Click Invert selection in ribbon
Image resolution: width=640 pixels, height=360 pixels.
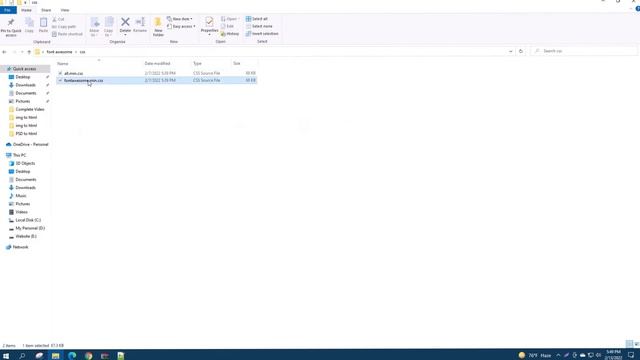(262, 34)
